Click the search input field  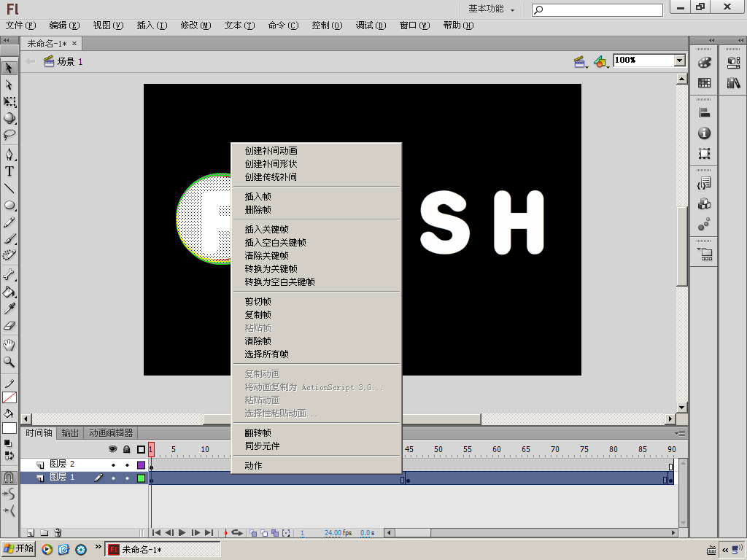tap(597, 9)
